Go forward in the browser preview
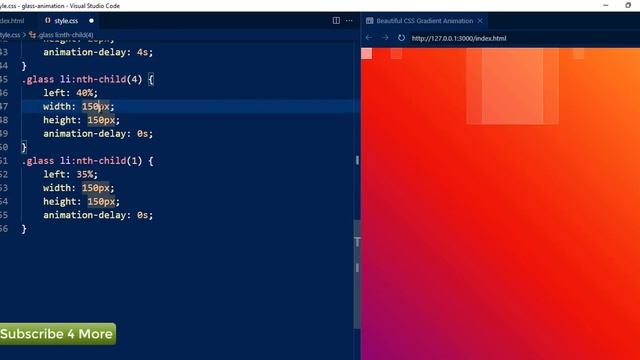This screenshot has height=360, width=640. click(385, 38)
